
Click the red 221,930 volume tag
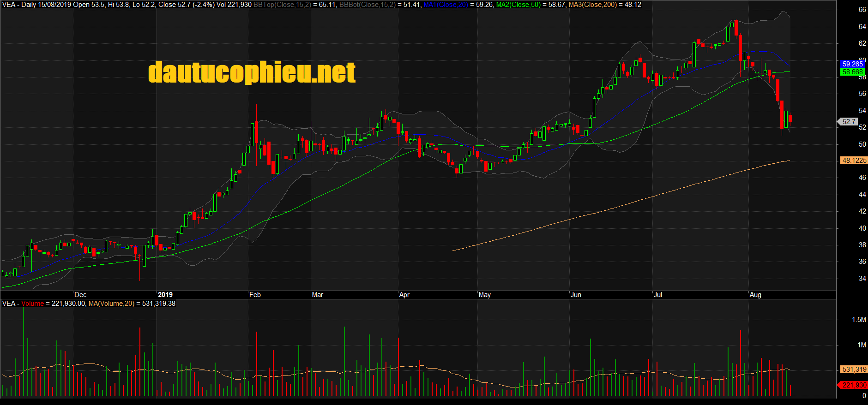pos(854,385)
